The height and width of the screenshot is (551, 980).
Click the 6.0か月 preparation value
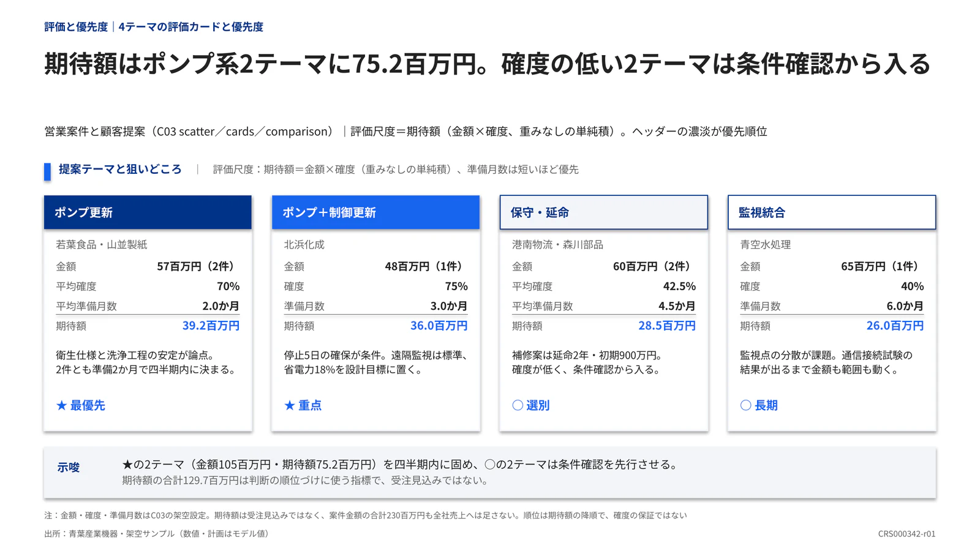905,306
